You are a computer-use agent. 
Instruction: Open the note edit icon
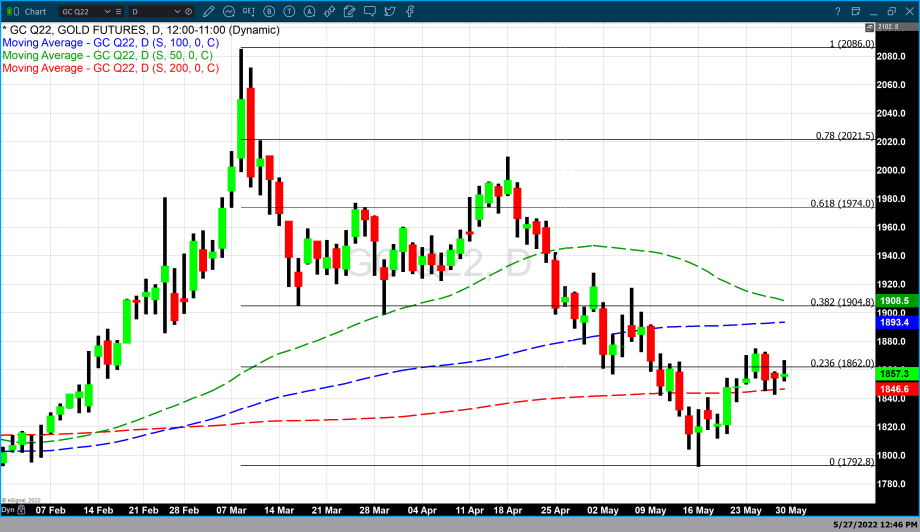click(x=349, y=11)
